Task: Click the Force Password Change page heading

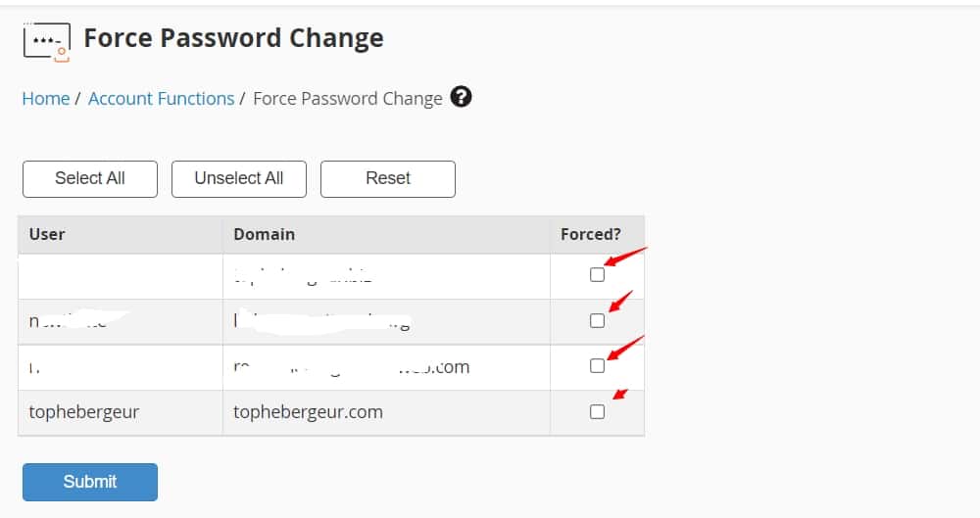Action: [x=234, y=38]
